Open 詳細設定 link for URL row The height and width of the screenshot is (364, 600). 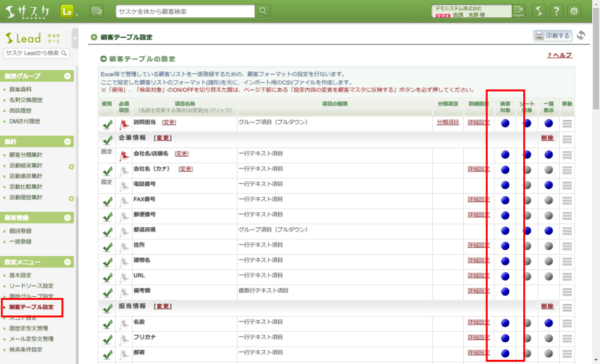pos(479,276)
